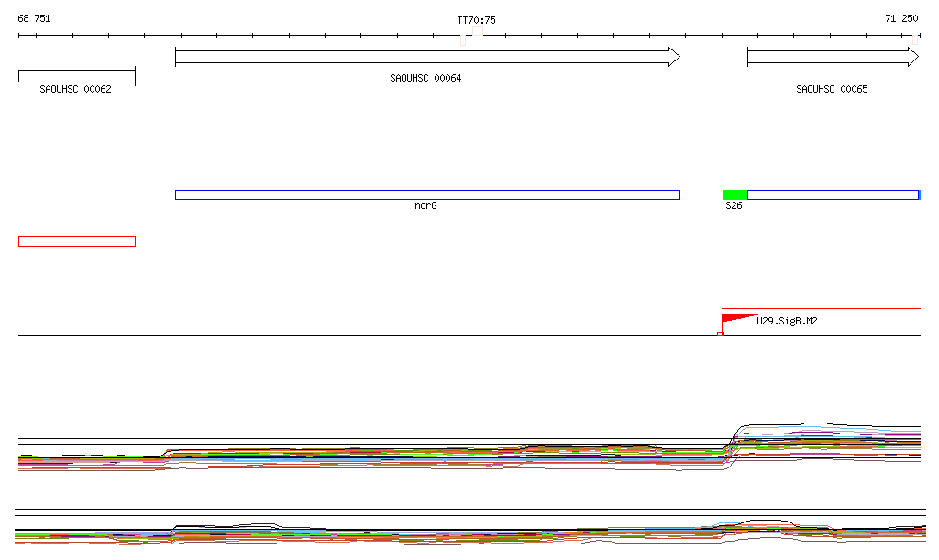Click the white transcript bar right of S26

coord(832,194)
